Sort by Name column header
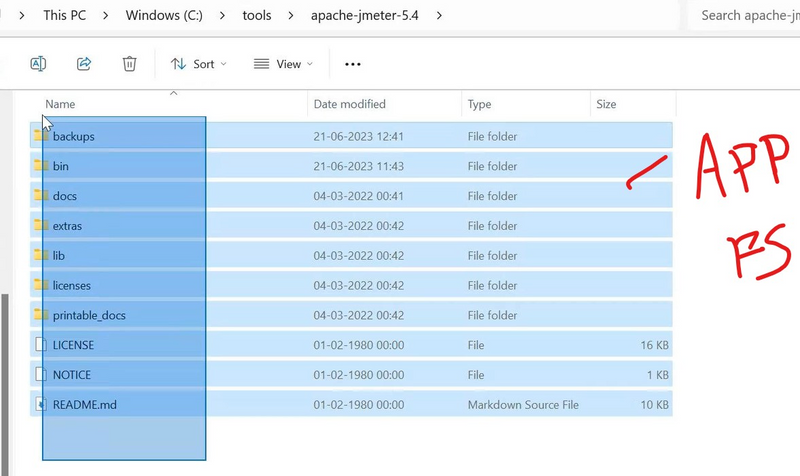Viewport: 800px width, 476px height. (x=60, y=104)
